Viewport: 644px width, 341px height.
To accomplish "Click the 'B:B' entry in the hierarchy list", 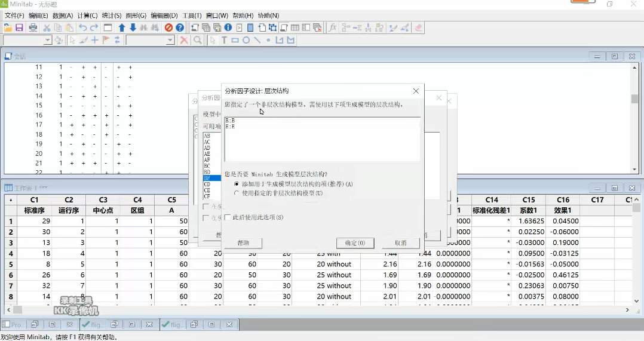I will click(x=230, y=120).
